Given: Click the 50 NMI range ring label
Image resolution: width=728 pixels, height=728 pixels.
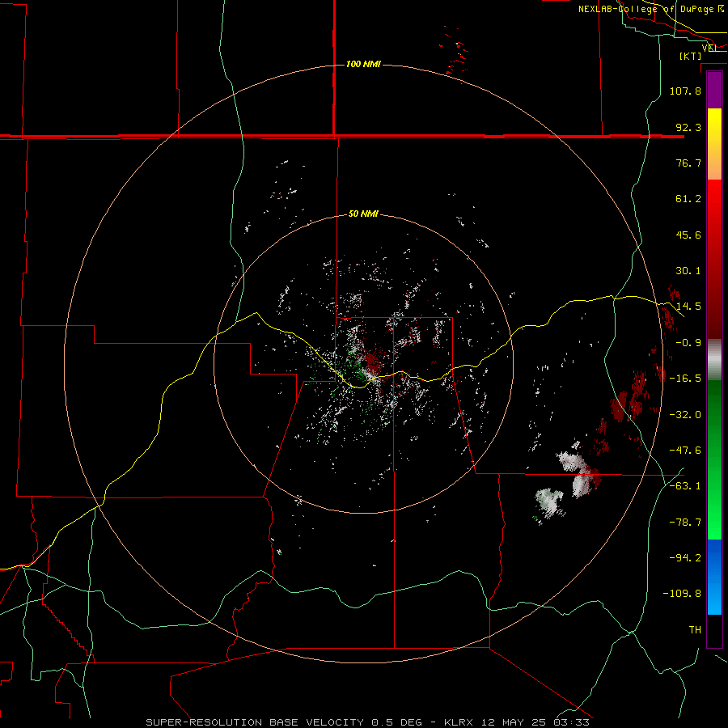Looking at the screenshot, I should (363, 214).
